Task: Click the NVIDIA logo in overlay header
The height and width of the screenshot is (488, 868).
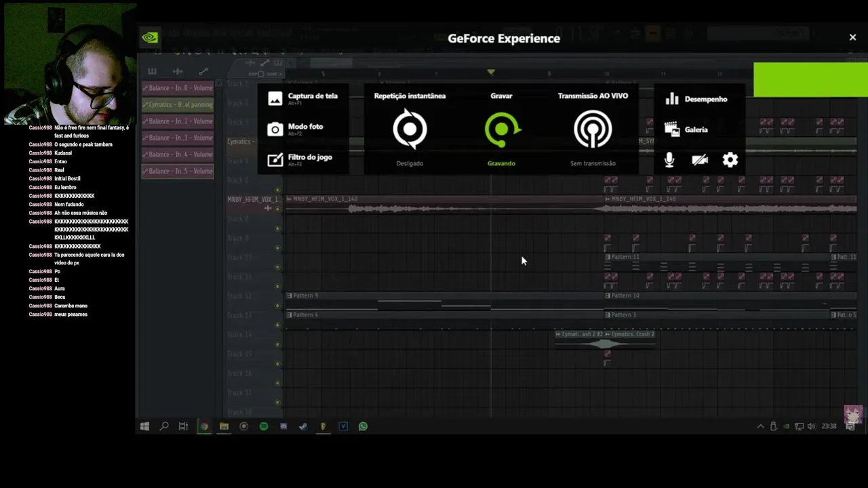Action: click(x=150, y=38)
